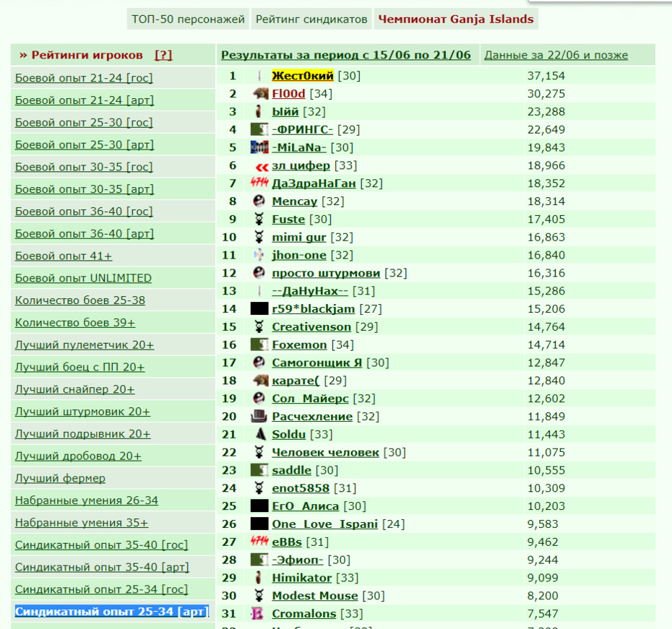Select Лучший пулеметчик 20+ rating

coord(85,345)
